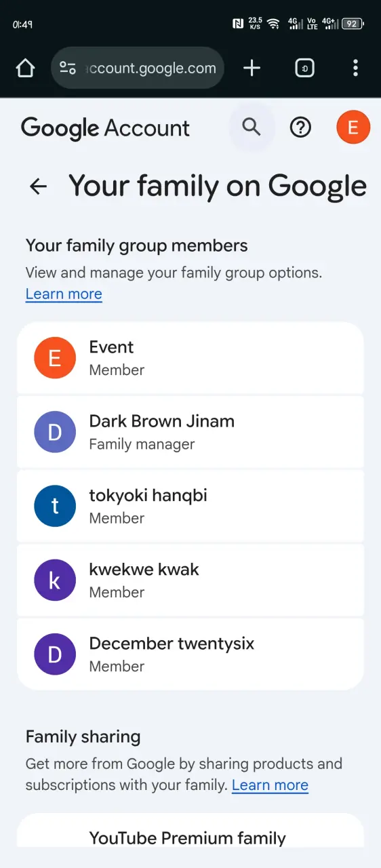The image size is (381, 868).
Task: Open YouTube Premium family card
Action: 190,831
